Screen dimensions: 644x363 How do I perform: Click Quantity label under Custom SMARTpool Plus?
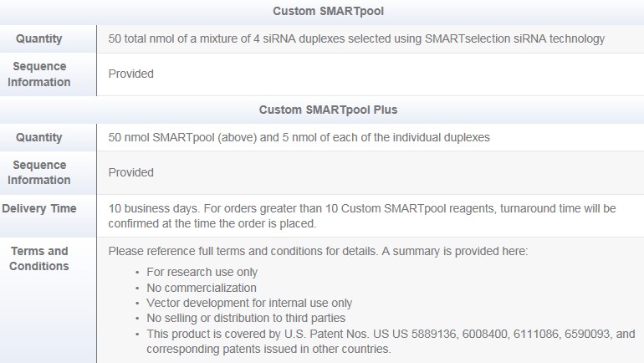click(x=39, y=137)
